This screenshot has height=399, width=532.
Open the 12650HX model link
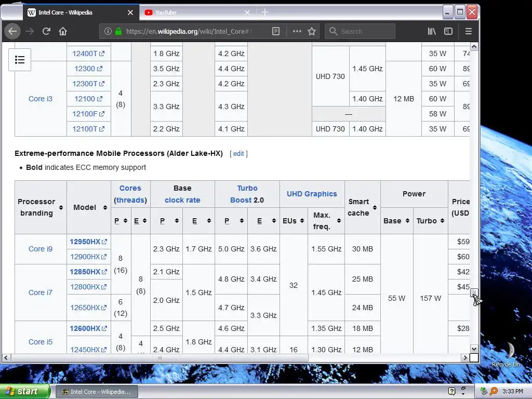88,308
